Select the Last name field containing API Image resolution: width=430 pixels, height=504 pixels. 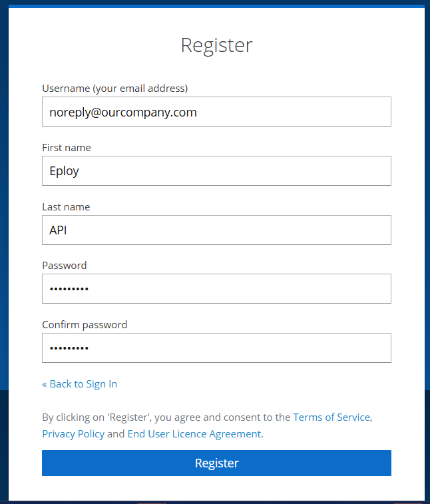tap(216, 230)
